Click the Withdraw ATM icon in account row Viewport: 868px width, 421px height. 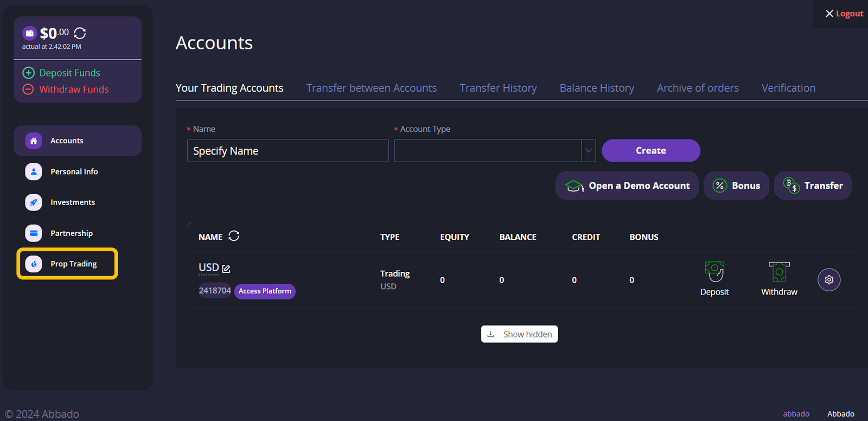(x=779, y=272)
